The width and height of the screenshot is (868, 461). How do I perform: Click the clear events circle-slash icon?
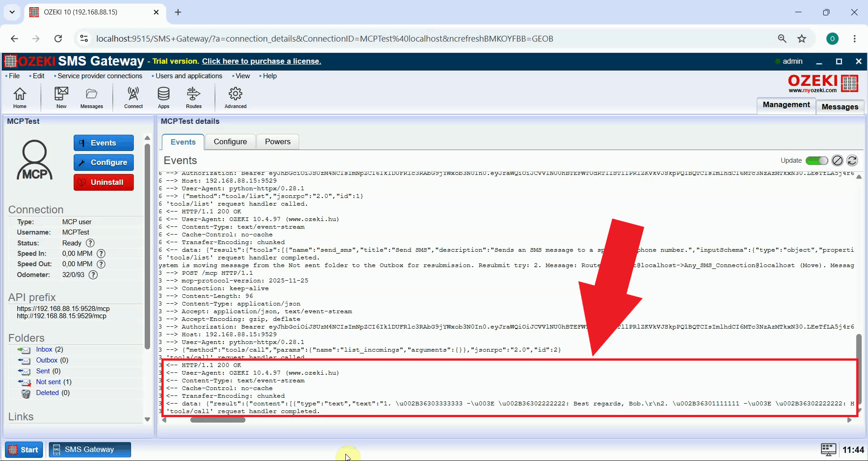tap(837, 160)
